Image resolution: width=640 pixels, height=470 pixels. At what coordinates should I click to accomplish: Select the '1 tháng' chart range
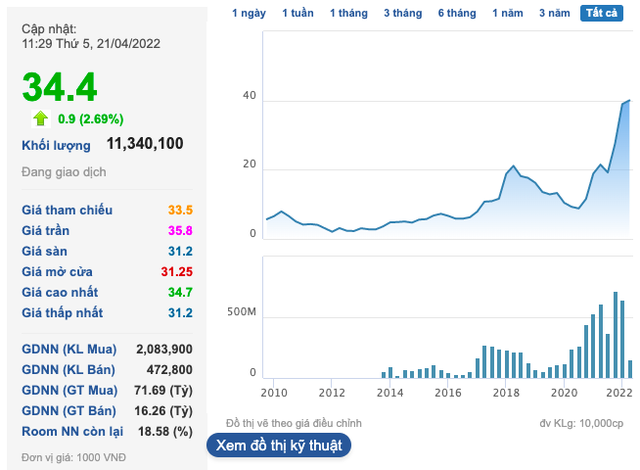pos(349,13)
